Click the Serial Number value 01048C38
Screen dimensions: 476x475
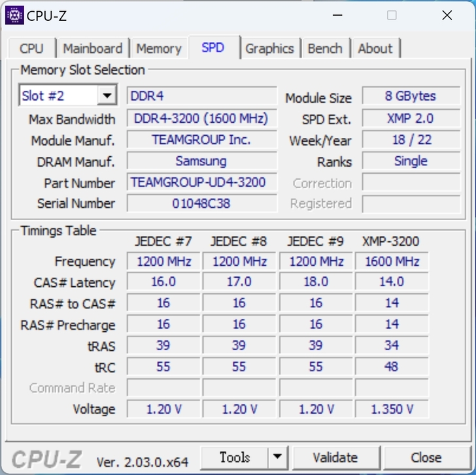click(x=202, y=203)
